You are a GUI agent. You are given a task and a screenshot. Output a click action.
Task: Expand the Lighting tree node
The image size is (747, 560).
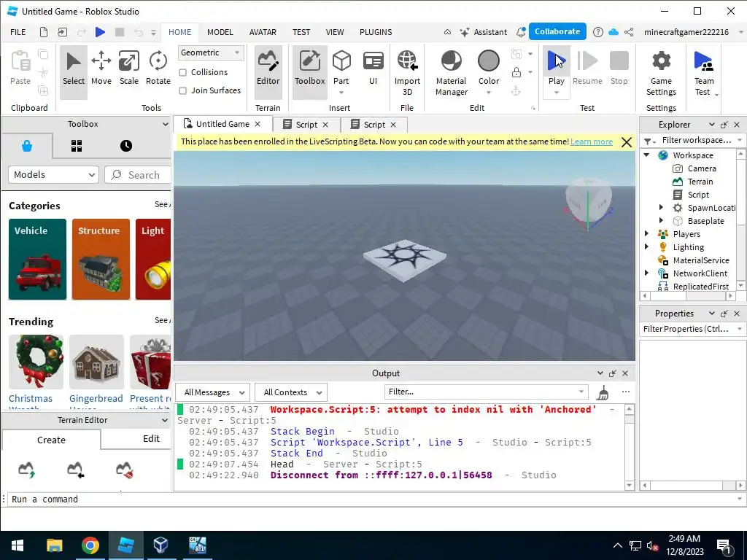646,246
